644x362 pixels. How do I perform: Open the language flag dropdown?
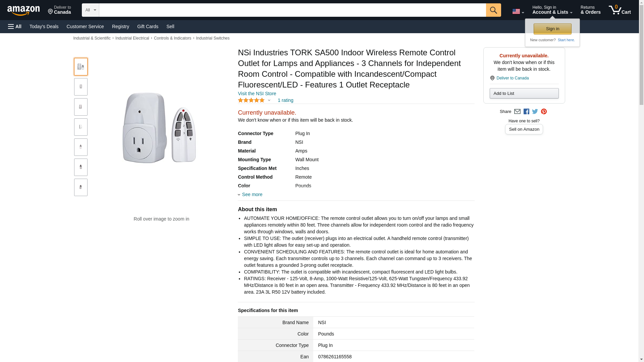(x=518, y=11)
